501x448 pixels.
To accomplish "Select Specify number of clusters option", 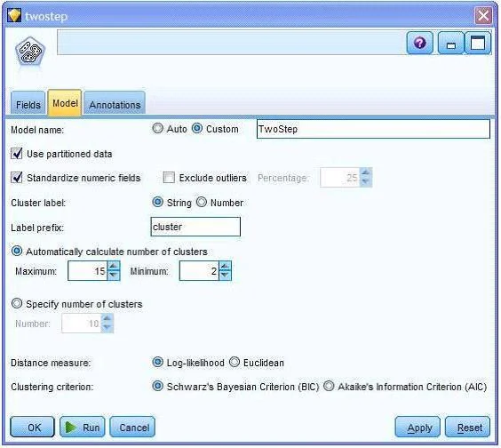I will pos(17,303).
